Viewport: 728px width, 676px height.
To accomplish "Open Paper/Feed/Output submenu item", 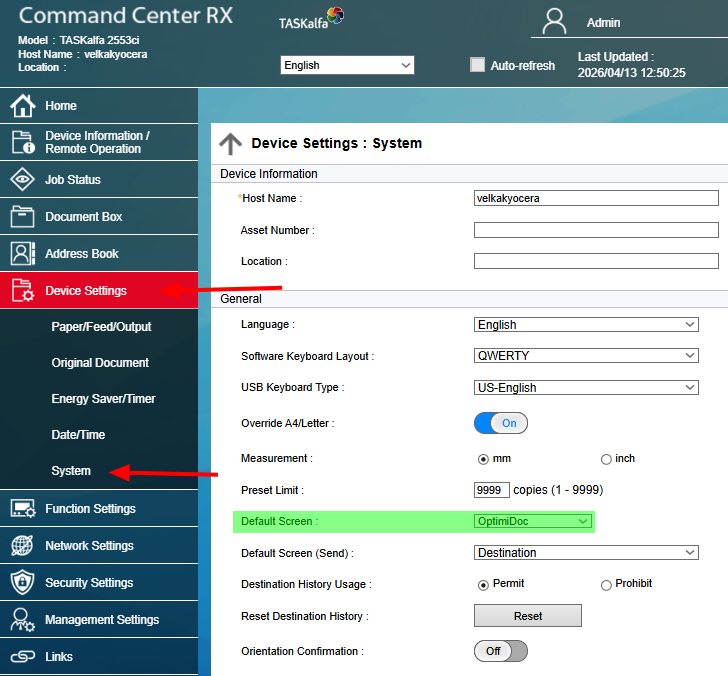I will pos(101,327).
